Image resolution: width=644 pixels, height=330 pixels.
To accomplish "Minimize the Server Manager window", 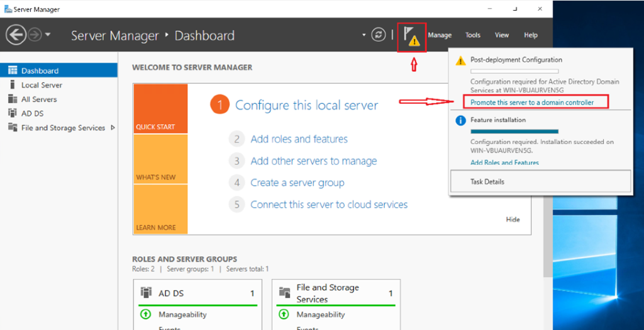I will pyautogui.click(x=490, y=9).
